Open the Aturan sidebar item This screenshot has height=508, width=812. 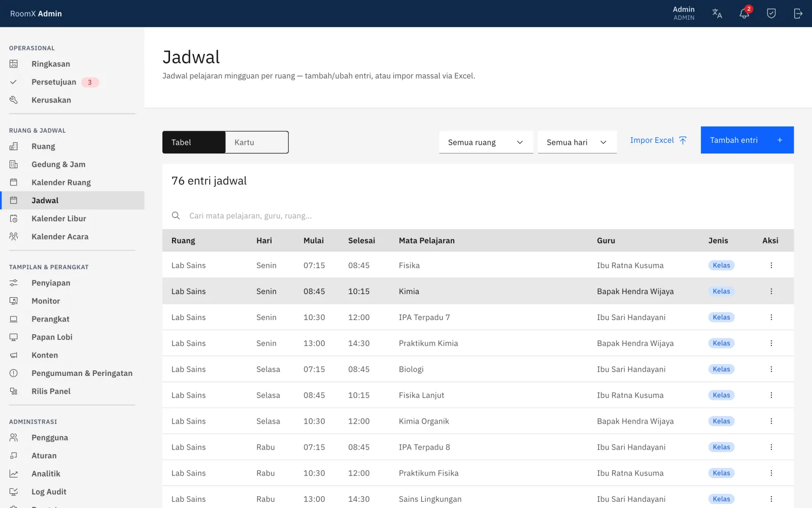tap(72, 456)
